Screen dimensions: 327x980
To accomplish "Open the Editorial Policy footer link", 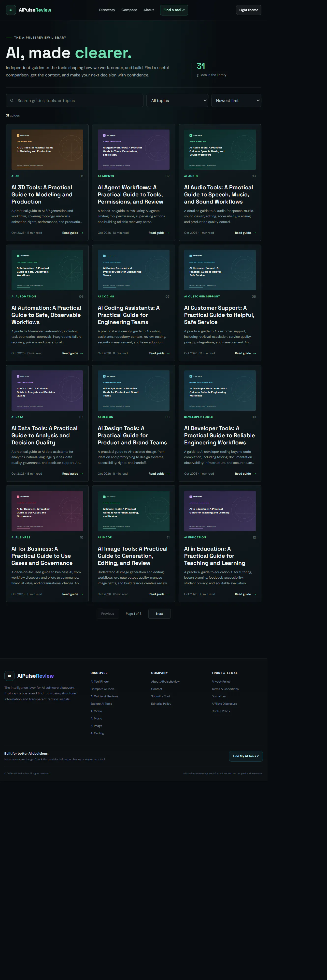I will (x=161, y=704).
